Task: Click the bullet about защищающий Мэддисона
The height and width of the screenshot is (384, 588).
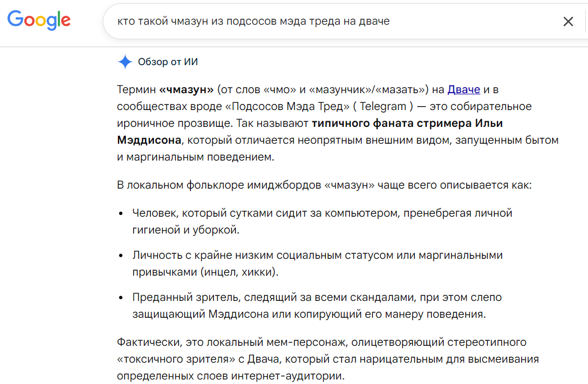Action: [x=317, y=305]
